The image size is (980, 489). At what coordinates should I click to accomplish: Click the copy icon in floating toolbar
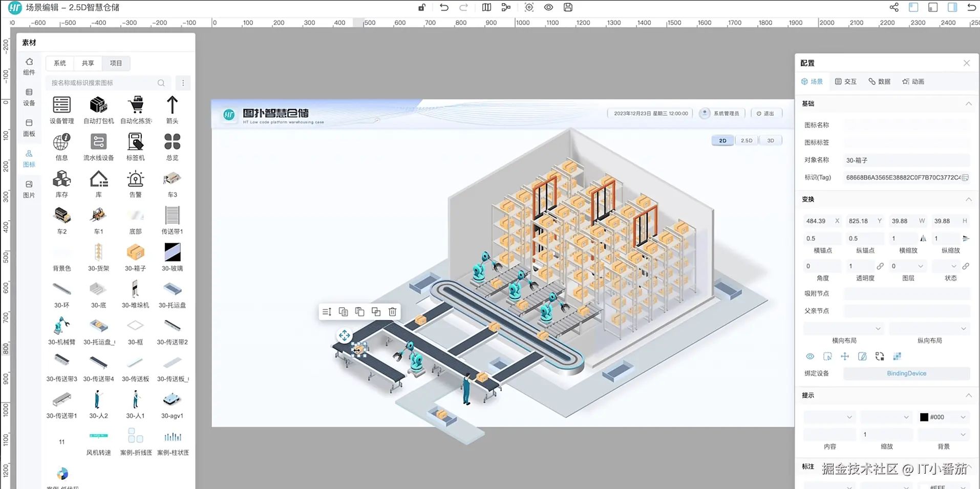[x=344, y=311]
